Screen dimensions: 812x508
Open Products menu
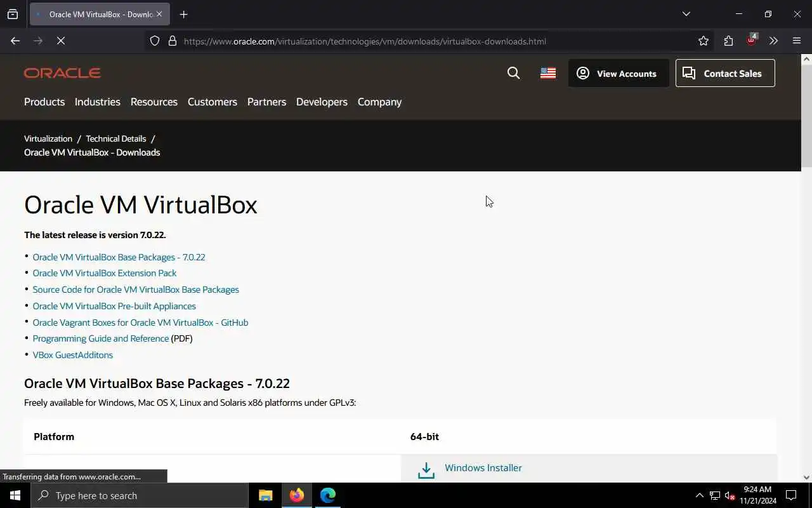pos(44,102)
